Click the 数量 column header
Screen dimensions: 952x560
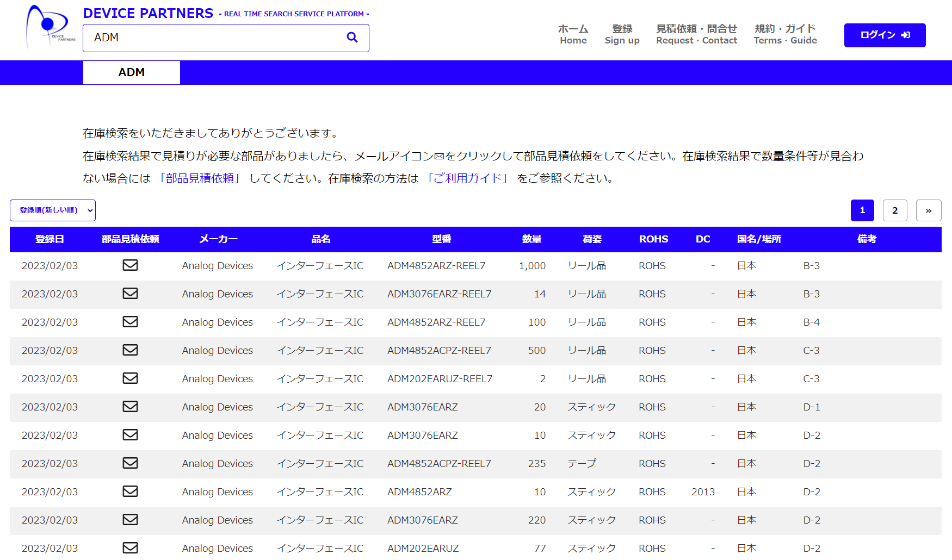pyautogui.click(x=531, y=239)
